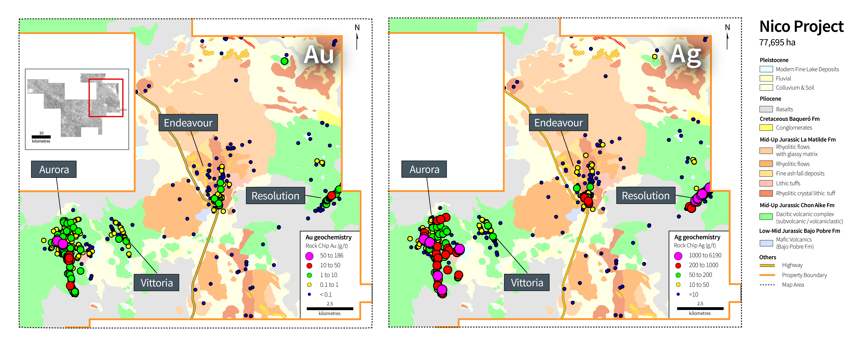Image resolution: width=868 pixels, height=345 pixels.
Task: Click the Vittoria label on the Au map
Action: pos(157,283)
